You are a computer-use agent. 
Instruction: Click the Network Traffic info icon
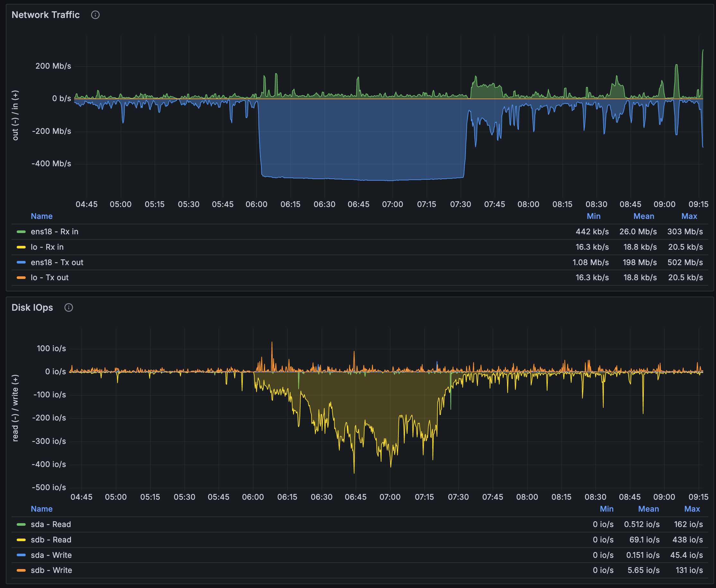(x=95, y=15)
